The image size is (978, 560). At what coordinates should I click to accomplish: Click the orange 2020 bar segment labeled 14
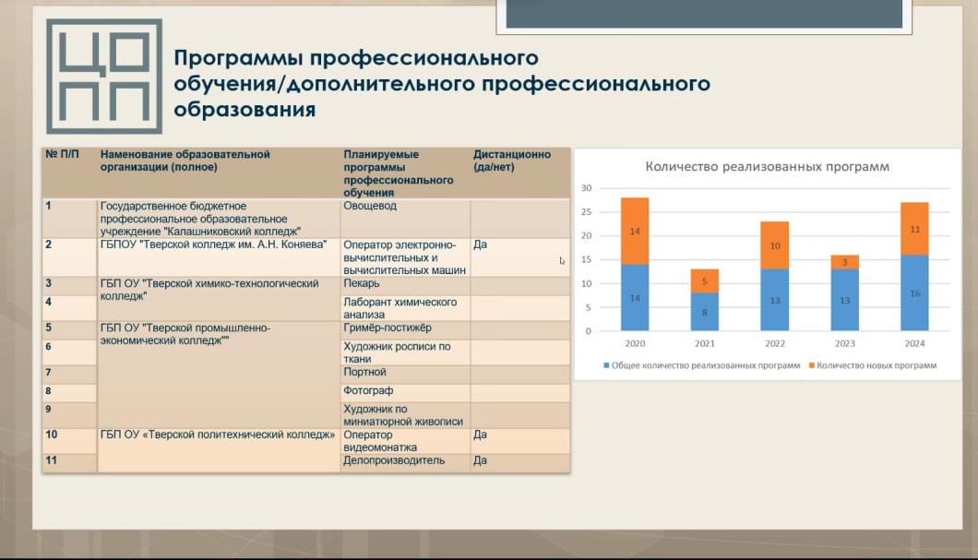pyautogui.click(x=635, y=231)
